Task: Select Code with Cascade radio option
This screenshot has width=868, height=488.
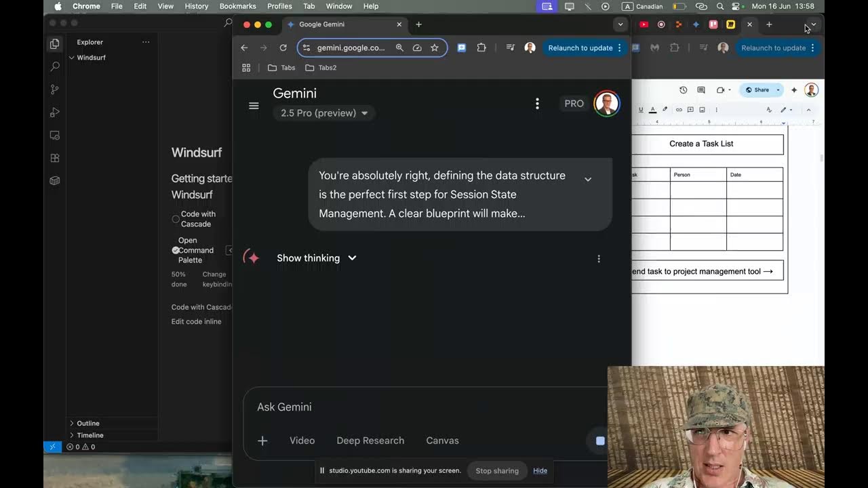Action: (x=176, y=219)
